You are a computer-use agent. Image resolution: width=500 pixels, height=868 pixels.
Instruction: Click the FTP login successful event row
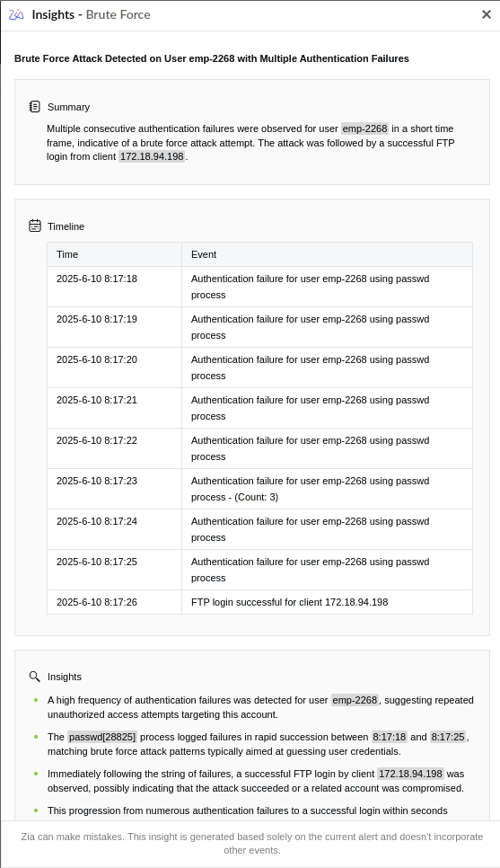(260, 602)
